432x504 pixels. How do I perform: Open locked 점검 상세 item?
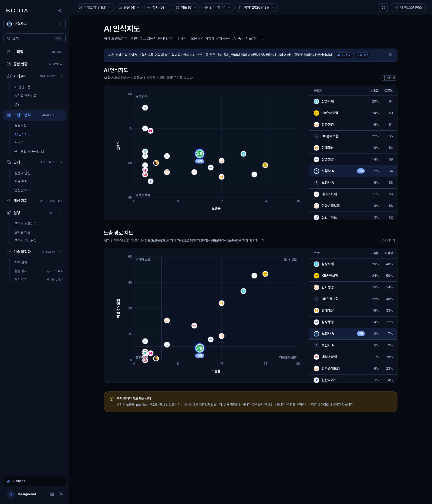[x=38, y=271]
